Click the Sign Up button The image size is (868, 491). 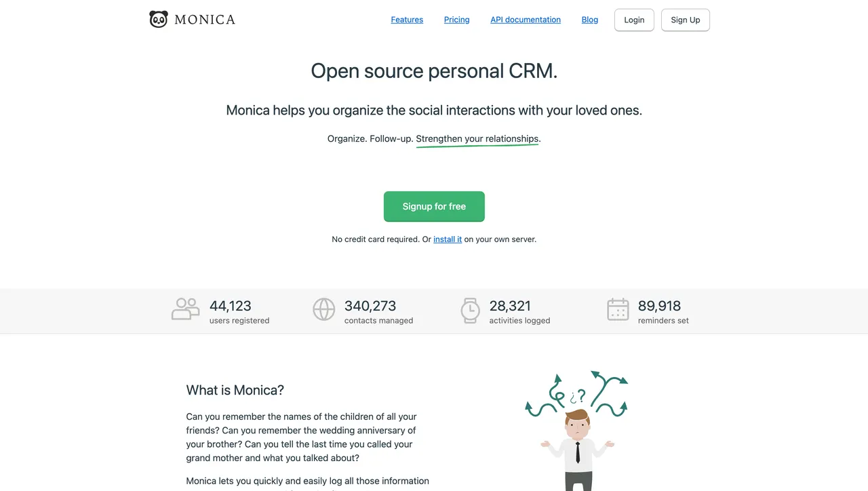coord(686,20)
